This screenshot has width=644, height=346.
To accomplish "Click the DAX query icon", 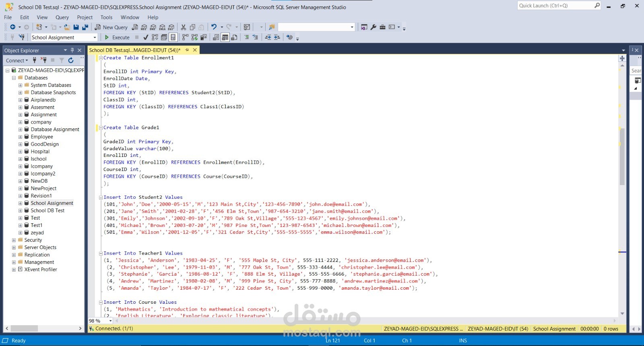I will (171, 27).
